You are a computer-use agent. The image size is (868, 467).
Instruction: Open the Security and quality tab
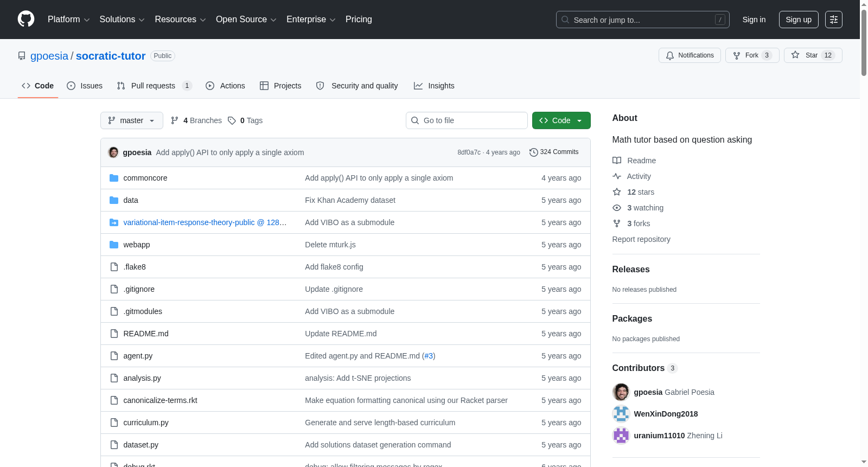[357, 86]
